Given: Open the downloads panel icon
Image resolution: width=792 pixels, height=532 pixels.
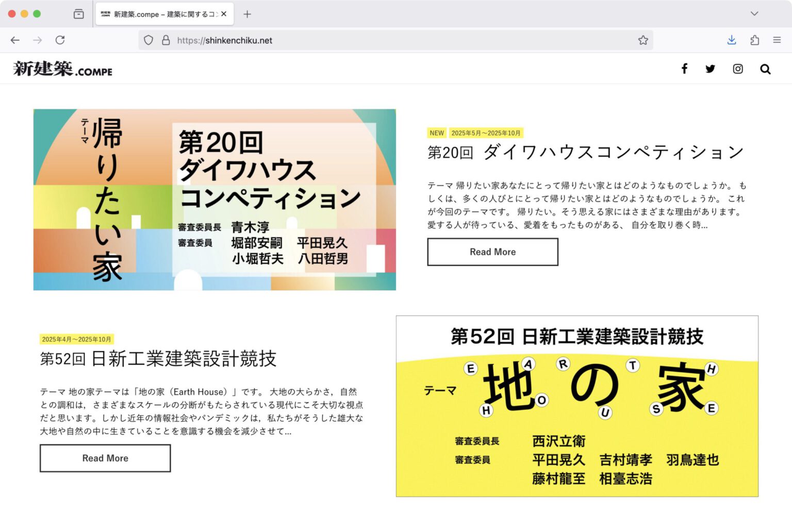Looking at the screenshot, I should (731, 40).
